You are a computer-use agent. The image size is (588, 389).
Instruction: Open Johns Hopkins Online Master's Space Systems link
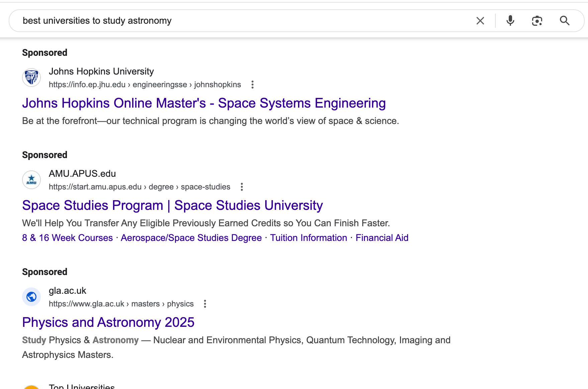pyautogui.click(x=204, y=103)
